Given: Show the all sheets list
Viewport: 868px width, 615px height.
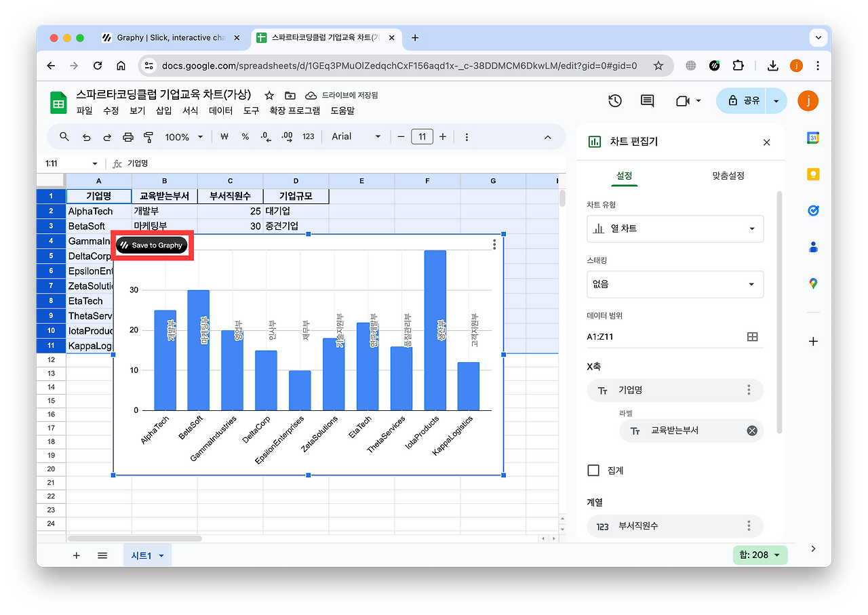Looking at the screenshot, I should [102, 555].
